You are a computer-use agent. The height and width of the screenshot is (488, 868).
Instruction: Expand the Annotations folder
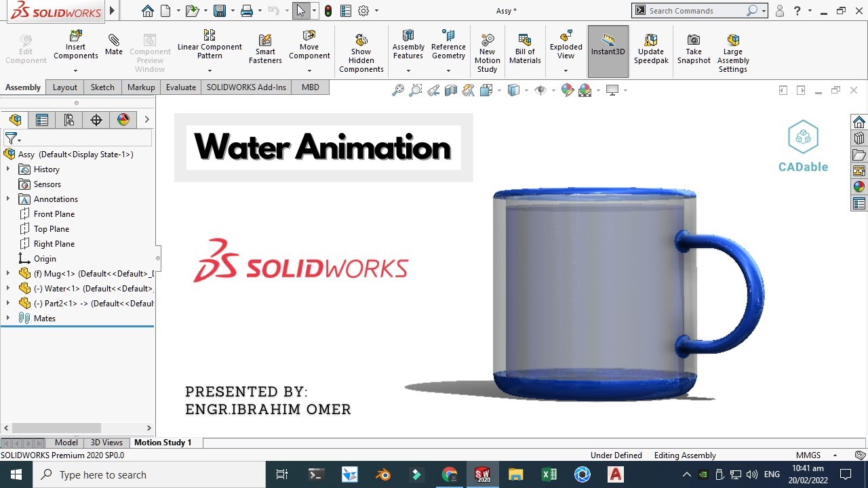(x=8, y=199)
